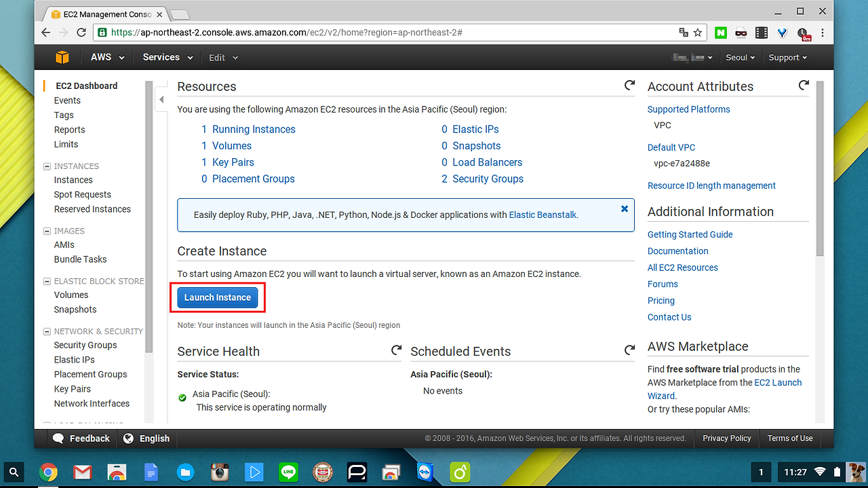Open the blurred account name dropdown
The image size is (868, 488).
tap(692, 58)
